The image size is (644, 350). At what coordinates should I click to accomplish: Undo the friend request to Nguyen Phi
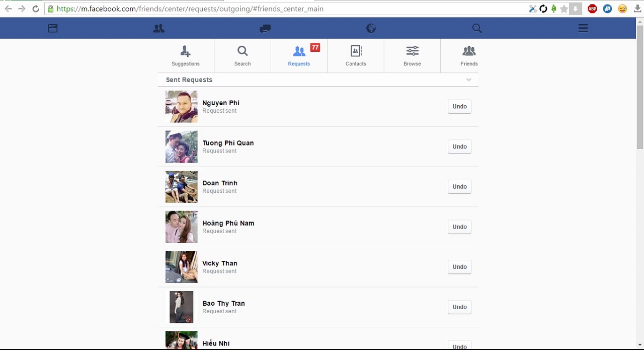pos(459,106)
